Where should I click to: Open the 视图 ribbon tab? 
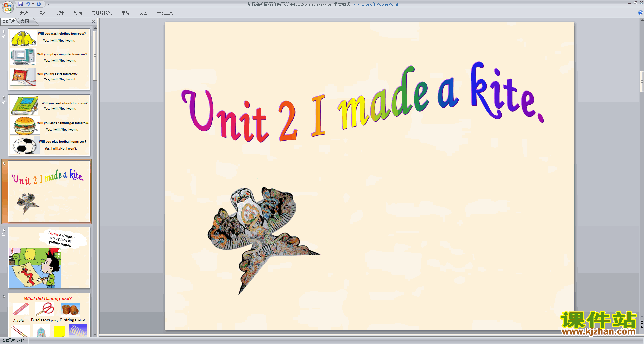pyautogui.click(x=143, y=13)
